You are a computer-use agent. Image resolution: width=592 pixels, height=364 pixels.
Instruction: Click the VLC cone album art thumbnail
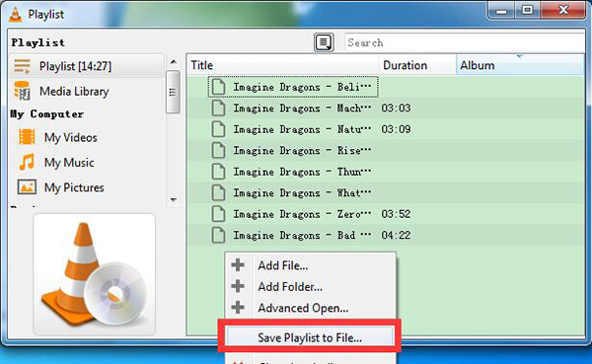pyautogui.click(x=95, y=274)
